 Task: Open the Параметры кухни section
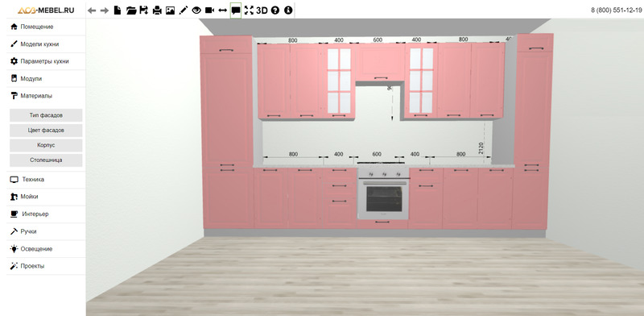[x=46, y=61]
